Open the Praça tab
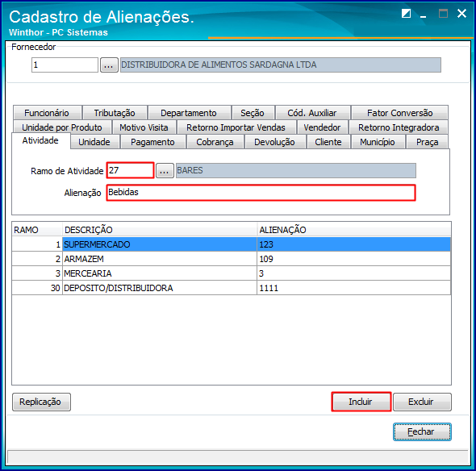Image resolution: width=476 pixels, height=471 pixels. (427, 142)
